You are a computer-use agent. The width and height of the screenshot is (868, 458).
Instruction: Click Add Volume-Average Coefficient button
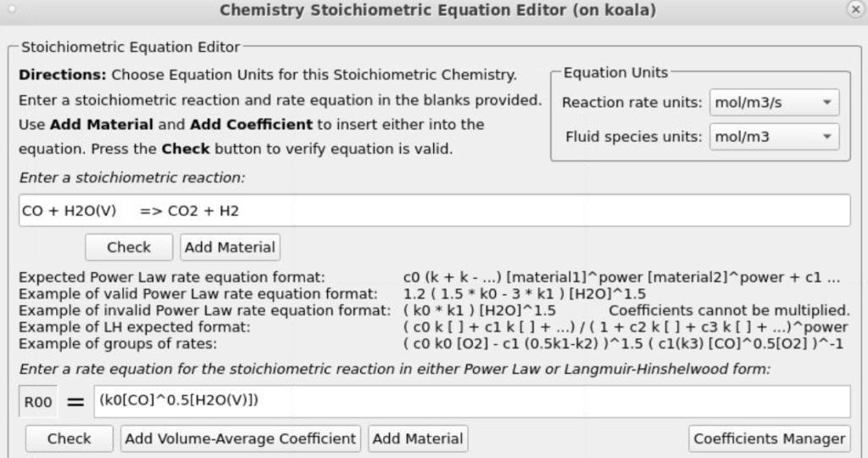pyautogui.click(x=241, y=438)
